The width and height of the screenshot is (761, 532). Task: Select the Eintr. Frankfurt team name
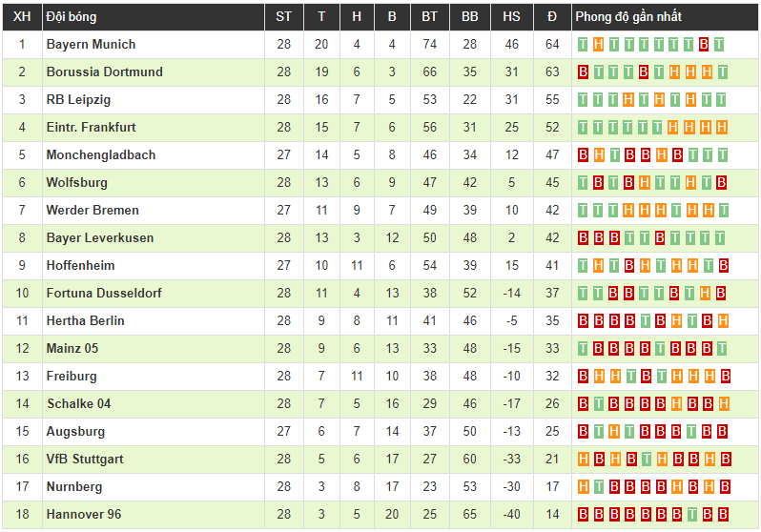point(91,127)
